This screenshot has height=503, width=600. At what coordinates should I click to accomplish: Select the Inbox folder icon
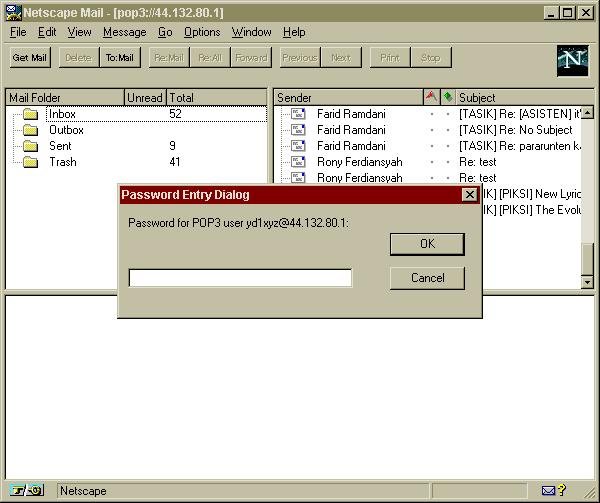tap(30, 114)
